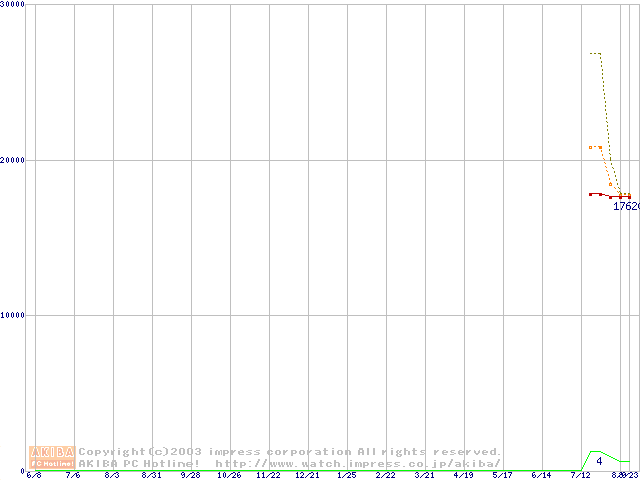Click the blue number 4 volume label
640x480 pixels.
(x=599, y=461)
